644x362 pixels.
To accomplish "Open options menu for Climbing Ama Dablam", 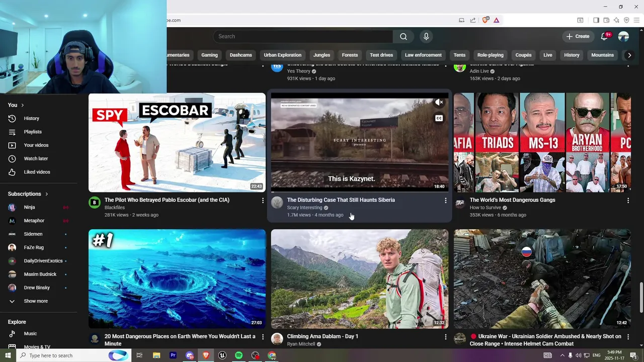I will pos(445,337).
